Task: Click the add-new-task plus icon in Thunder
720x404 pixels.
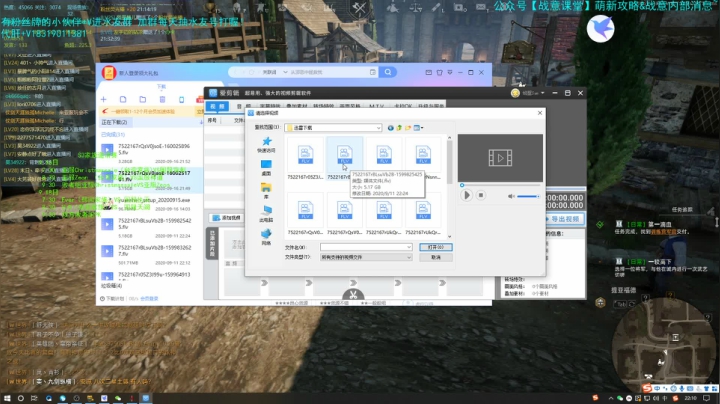Action: pos(104,99)
